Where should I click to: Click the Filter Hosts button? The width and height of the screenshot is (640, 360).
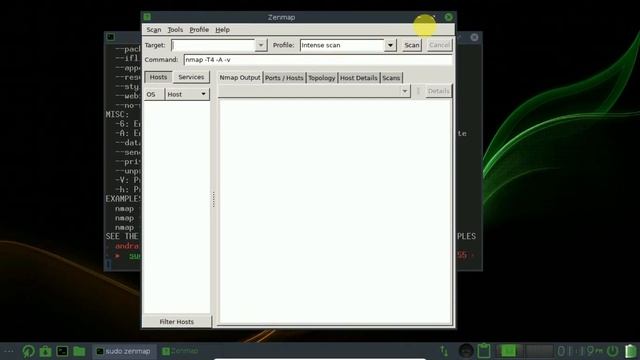click(x=177, y=322)
